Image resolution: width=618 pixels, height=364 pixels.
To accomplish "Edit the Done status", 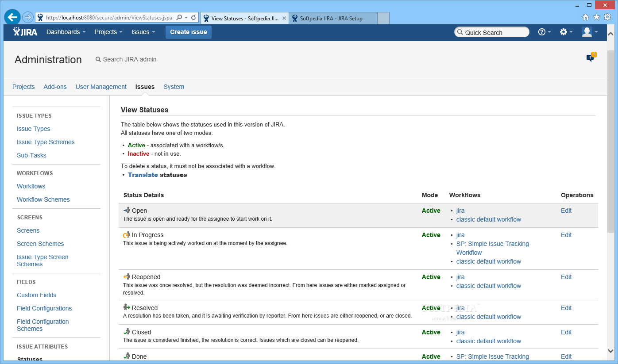I will tap(566, 356).
